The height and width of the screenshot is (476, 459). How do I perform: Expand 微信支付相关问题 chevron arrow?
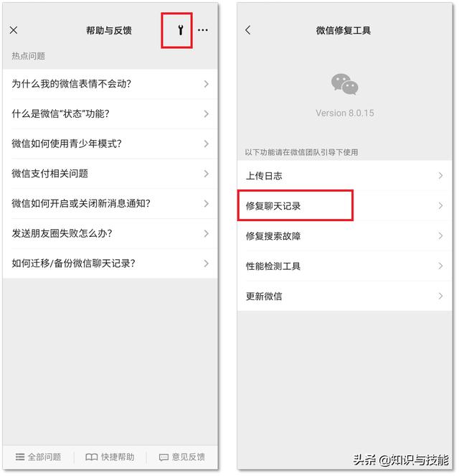coord(206,174)
